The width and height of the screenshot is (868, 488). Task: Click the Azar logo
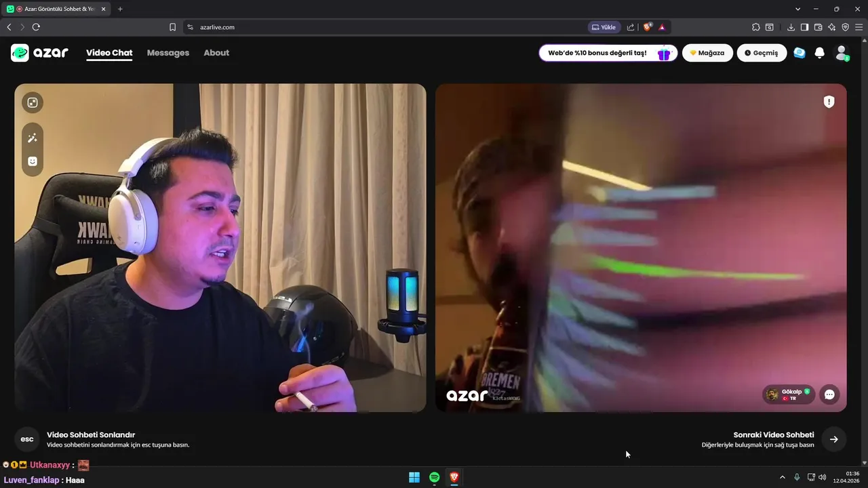[39, 53]
